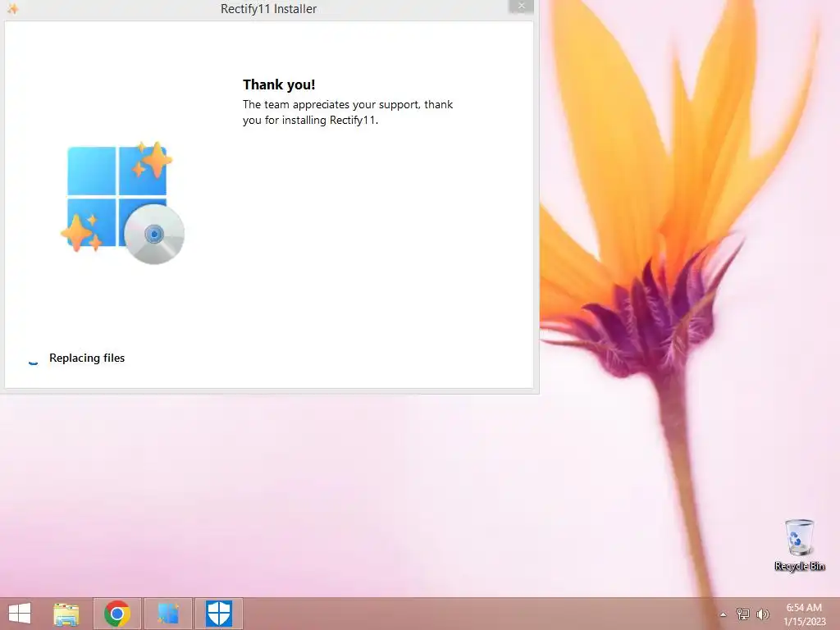Open the Recycle Bin on desktop
840x630 pixels.
[x=799, y=545]
